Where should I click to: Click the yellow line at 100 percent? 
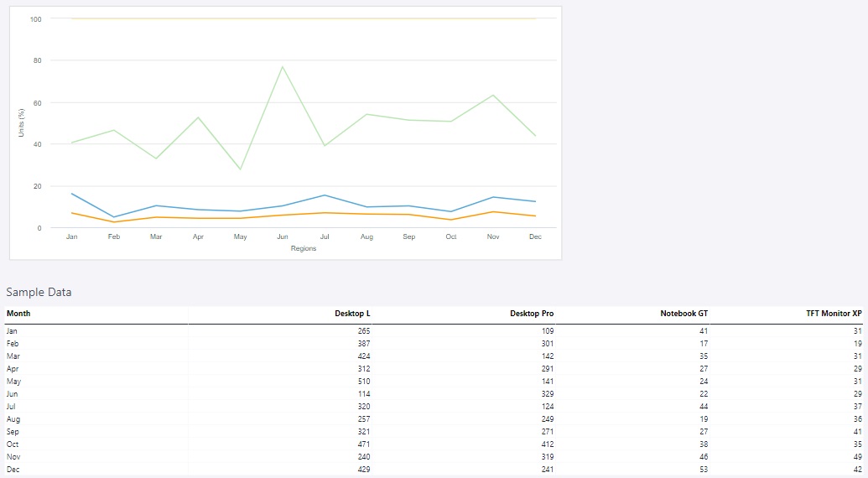pos(304,18)
